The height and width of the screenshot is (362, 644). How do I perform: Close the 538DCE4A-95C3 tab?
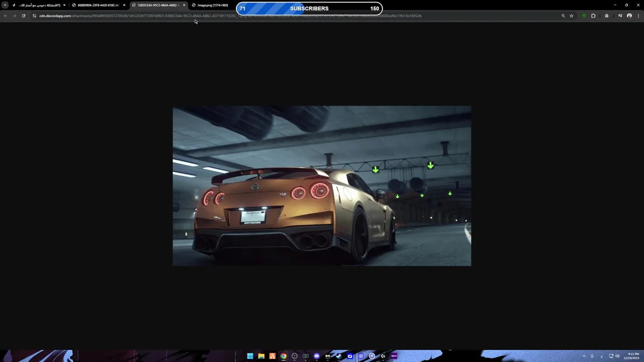click(x=184, y=5)
